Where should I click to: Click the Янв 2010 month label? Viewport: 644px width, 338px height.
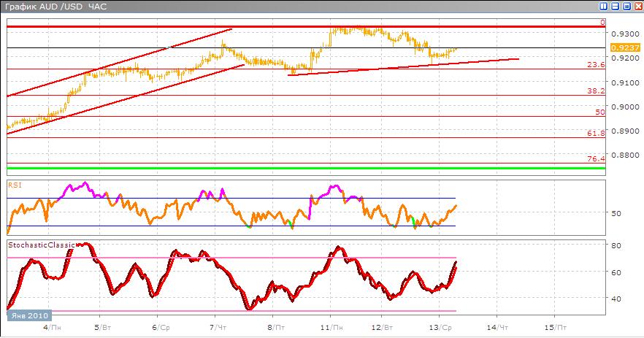[29, 315]
